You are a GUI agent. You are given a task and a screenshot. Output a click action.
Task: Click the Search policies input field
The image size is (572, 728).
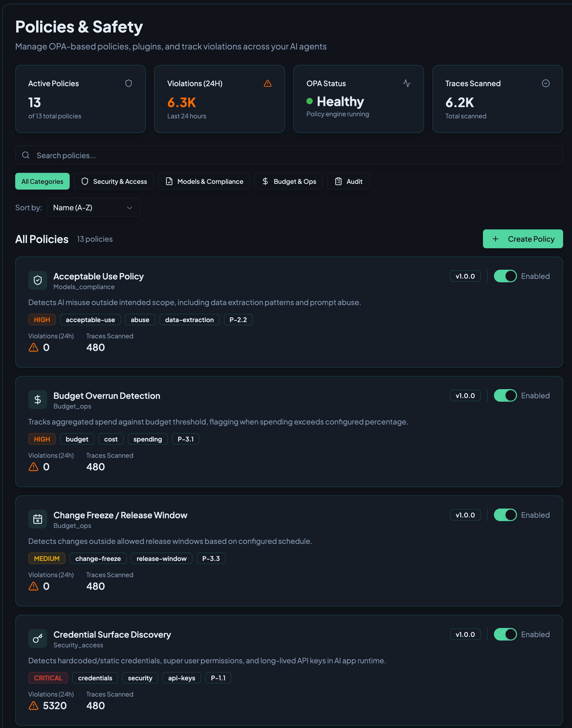coord(289,155)
